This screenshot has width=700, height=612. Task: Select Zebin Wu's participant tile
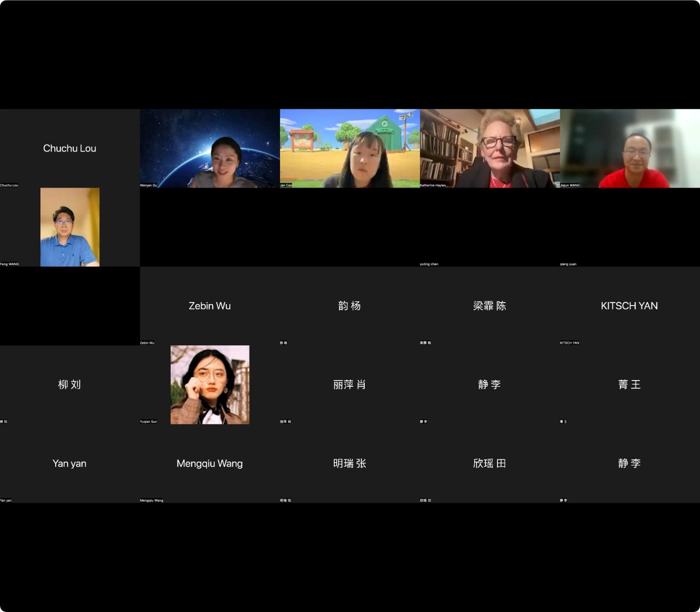pyautogui.click(x=210, y=306)
